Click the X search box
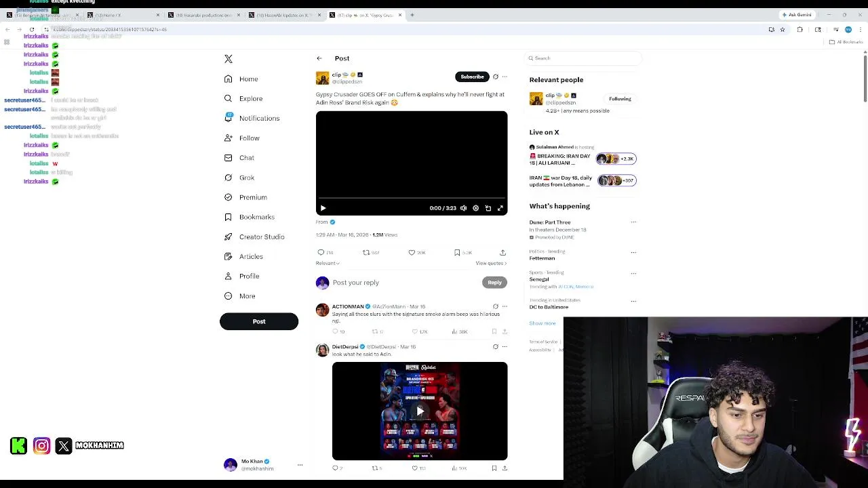868x488 pixels. click(x=583, y=58)
